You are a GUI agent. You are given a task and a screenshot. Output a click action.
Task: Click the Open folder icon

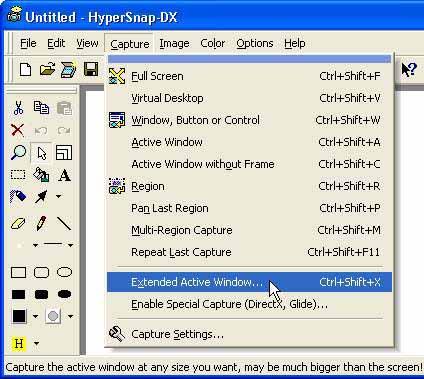[x=47, y=70]
